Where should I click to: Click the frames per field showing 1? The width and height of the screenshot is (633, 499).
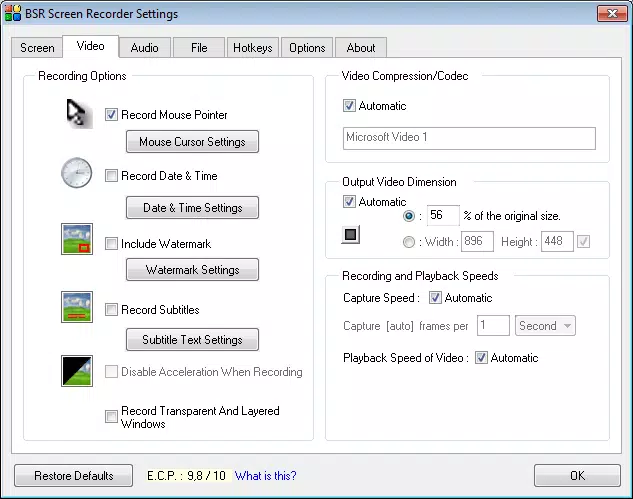tap(493, 325)
